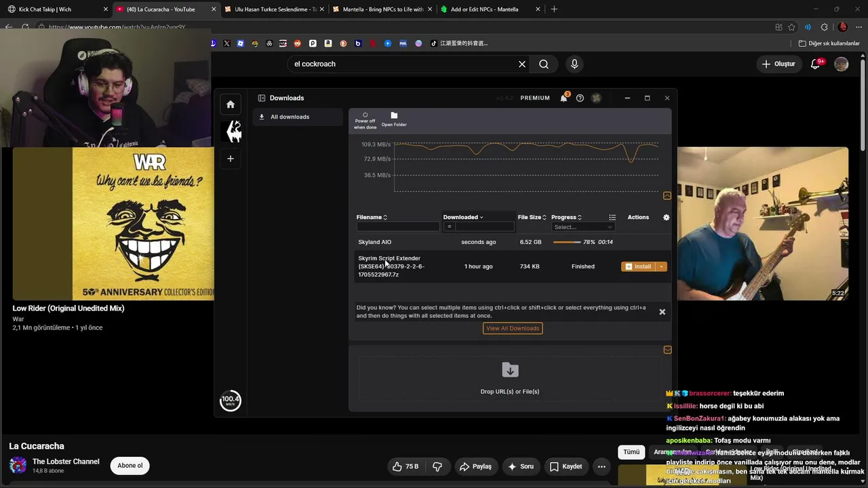The image size is (868, 488).
Task: Open the Amazon bookmark in favorites bar
Action: point(328,43)
